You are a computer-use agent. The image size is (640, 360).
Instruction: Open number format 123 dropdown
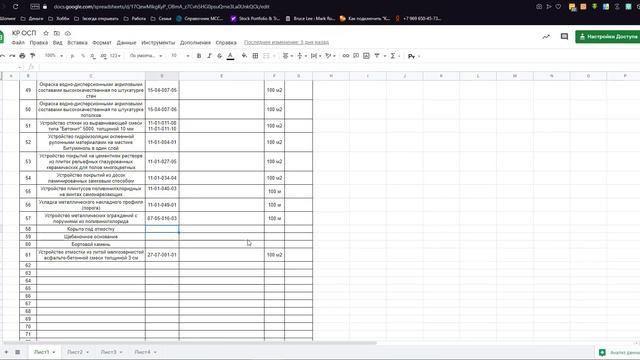115,56
